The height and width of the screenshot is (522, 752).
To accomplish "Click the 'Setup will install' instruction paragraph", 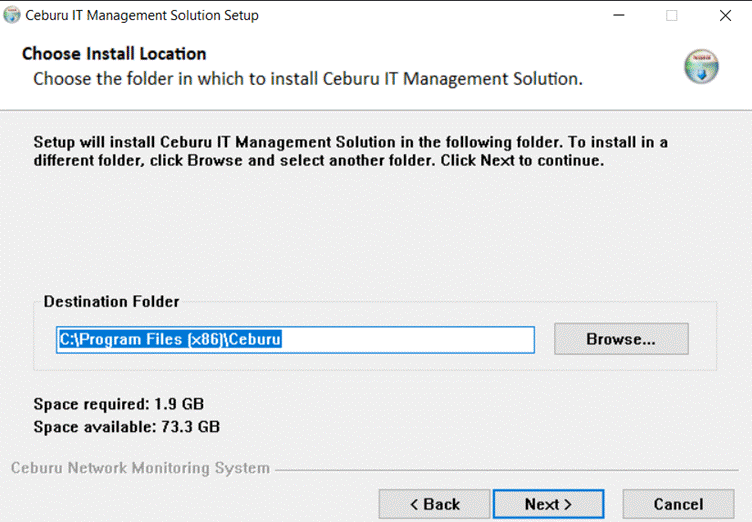I will pyautogui.click(x=350, y=151).
